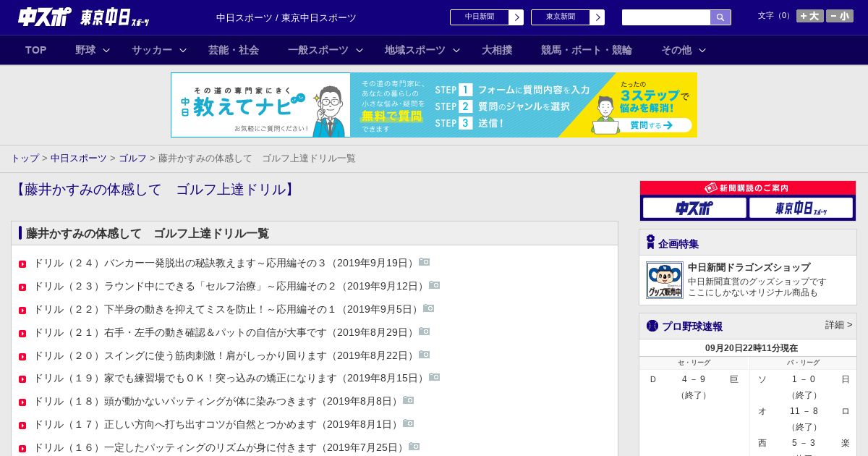The width and height of the screenshot is (868, 456).
Task: Click the 新聞購読のご案内 header
Action: click(748, 188)
